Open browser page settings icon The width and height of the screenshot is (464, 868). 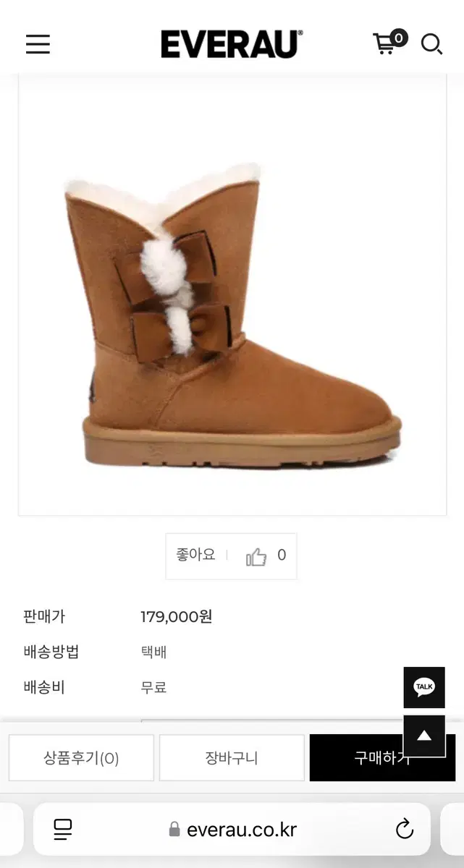click(63, 829)
